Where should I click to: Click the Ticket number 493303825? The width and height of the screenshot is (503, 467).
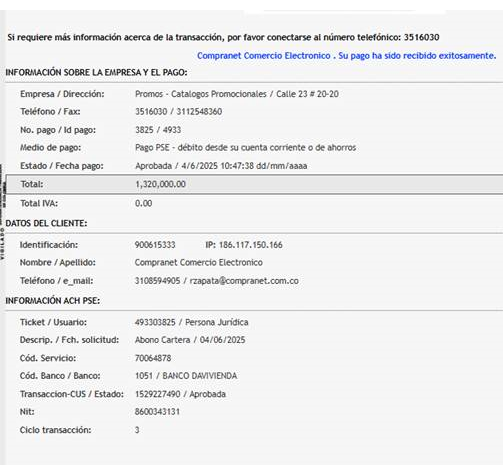click(x=155, y=322)
